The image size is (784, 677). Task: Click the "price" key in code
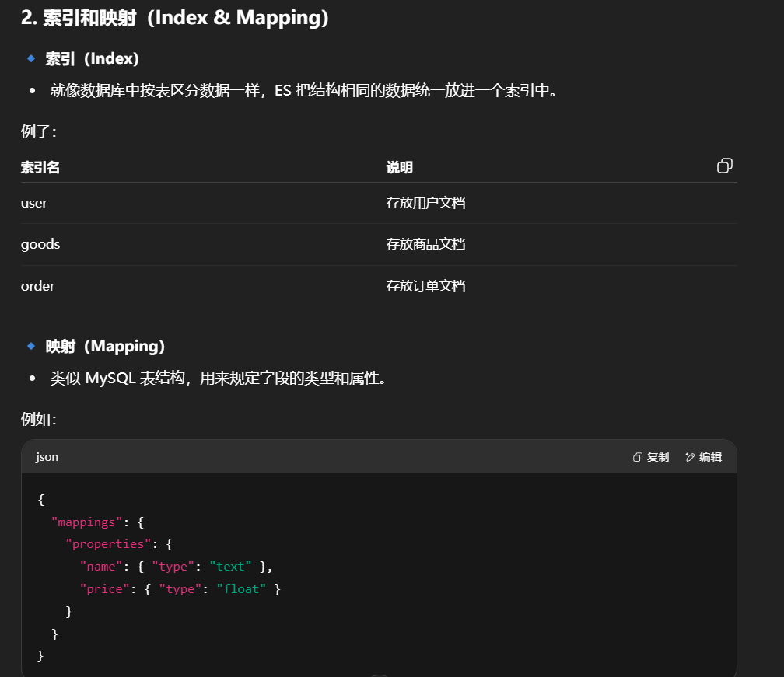[x=105, y=589]
